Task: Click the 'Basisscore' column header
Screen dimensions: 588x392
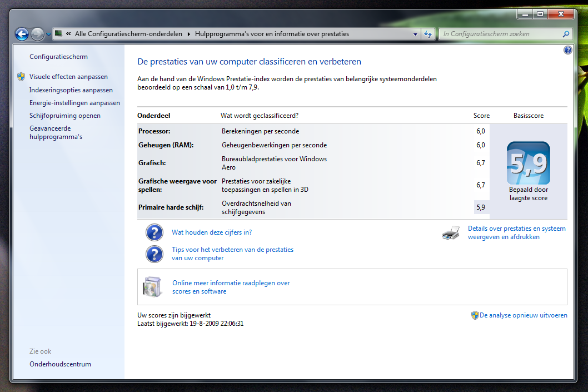Action: (529, 116)
